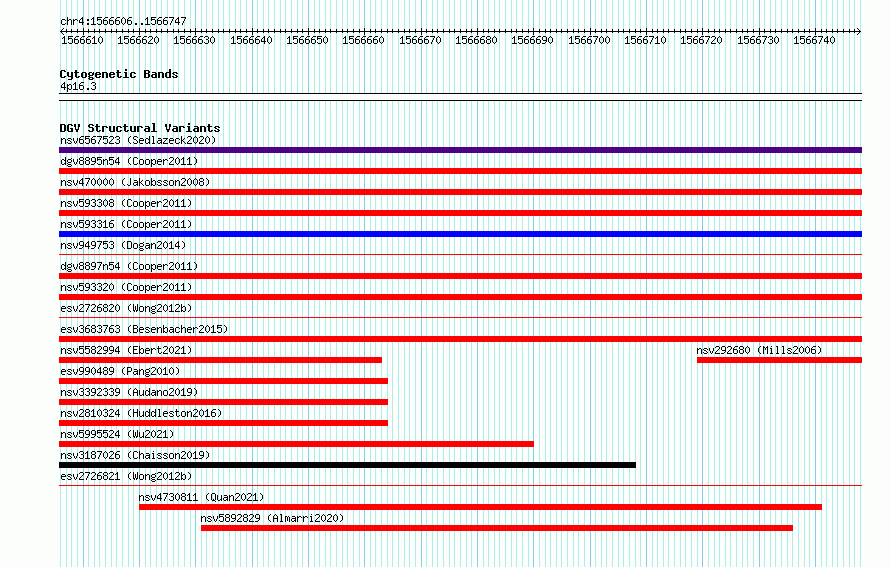Click ruler position 1566610
Image resolution: width=890 pixels, height=567 pixels.
pyautogui.click(x=82, y=40)
